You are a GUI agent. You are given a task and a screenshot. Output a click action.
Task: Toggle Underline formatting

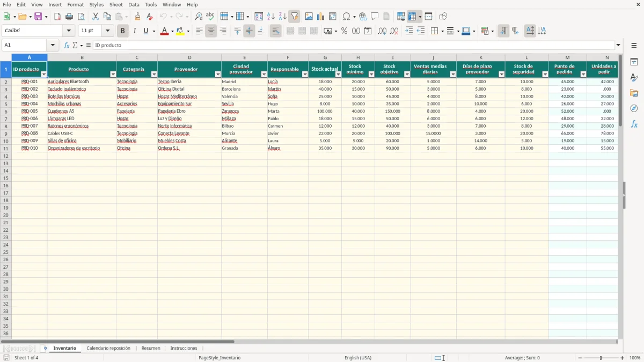click(145, 31)
